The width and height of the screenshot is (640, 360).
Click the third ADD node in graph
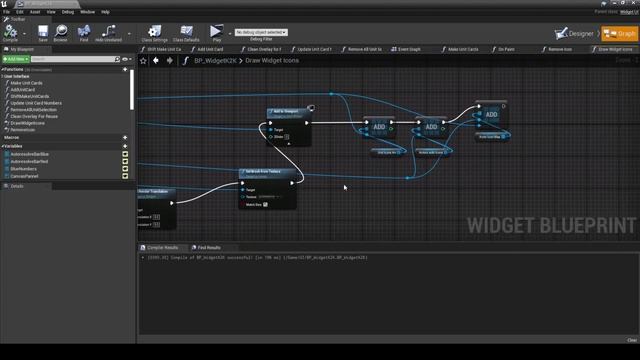tap(491, 114)
